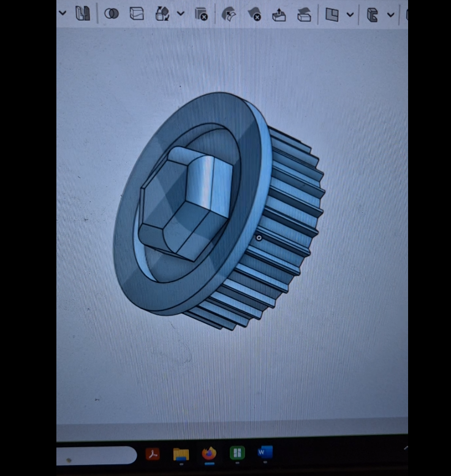The height and width of the screenshot is (476, 451).
Task: Open Adobe Acrobat from the taskbar
Action: pos(153,455)
